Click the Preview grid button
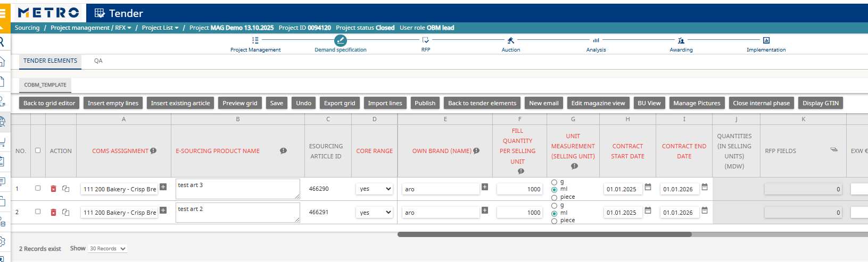868x262 pixels. 240,103
